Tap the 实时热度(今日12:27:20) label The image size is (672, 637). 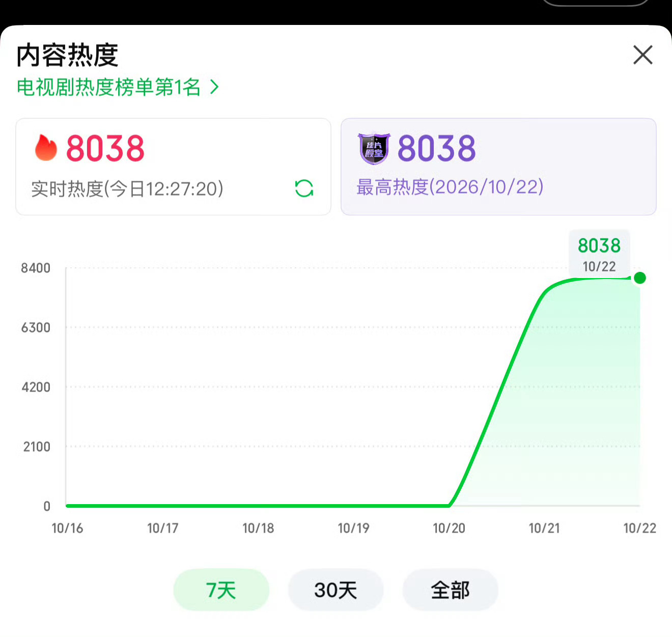tap(127, 189)
